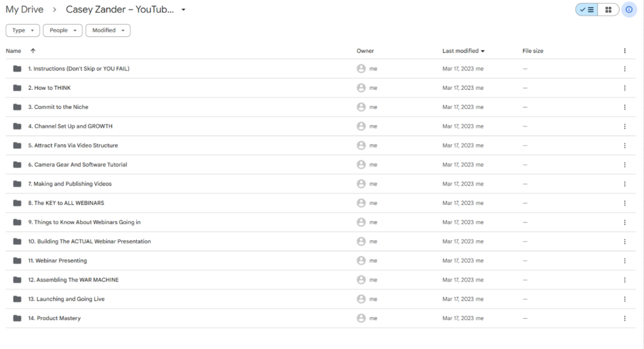The width and height of the screenshot is (644, 349).
Task: Open more actions for Camera Gear folder
Action: point(625,165)
